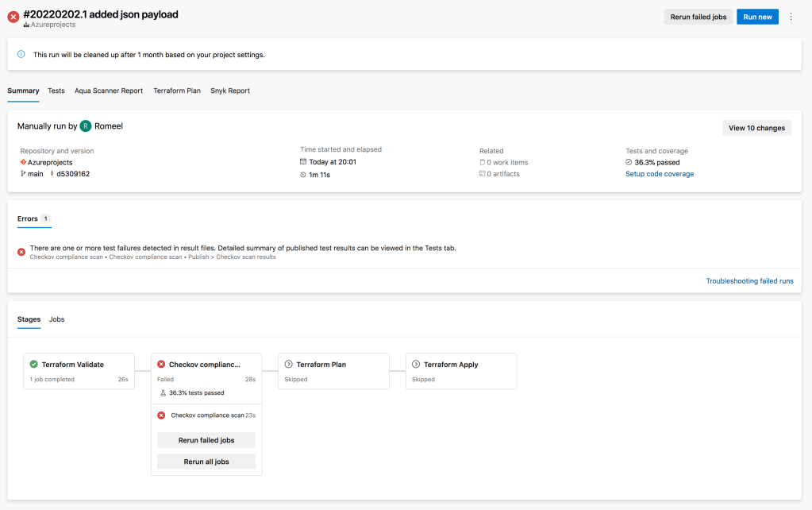Click the failed icon on Checkov compliance stage
Viewport: 812px width, 510px height.
161,365
